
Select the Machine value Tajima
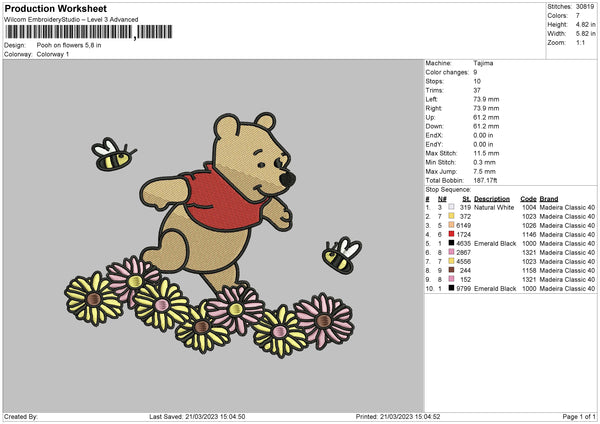point(483,63)
